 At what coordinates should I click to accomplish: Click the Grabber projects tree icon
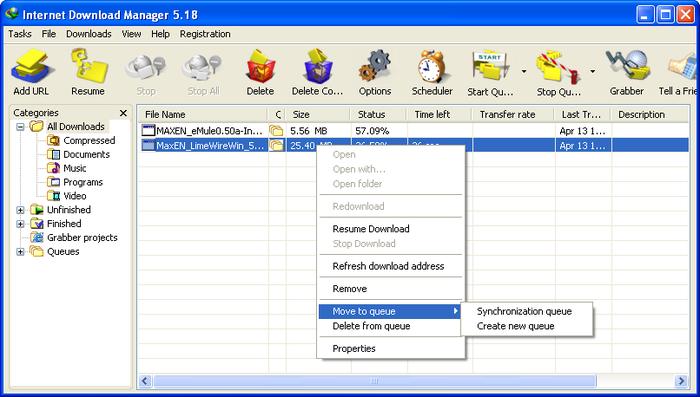[x=37, y=237]
